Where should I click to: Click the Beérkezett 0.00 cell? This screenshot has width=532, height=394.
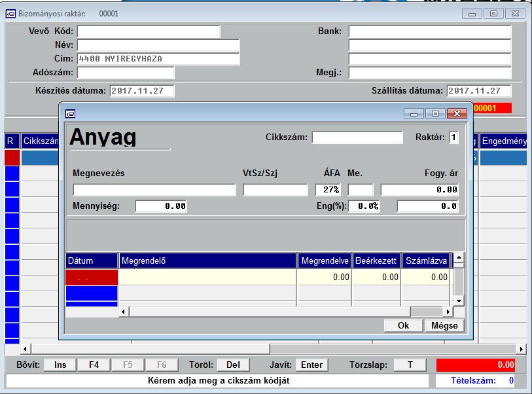[x=376, y=278]
